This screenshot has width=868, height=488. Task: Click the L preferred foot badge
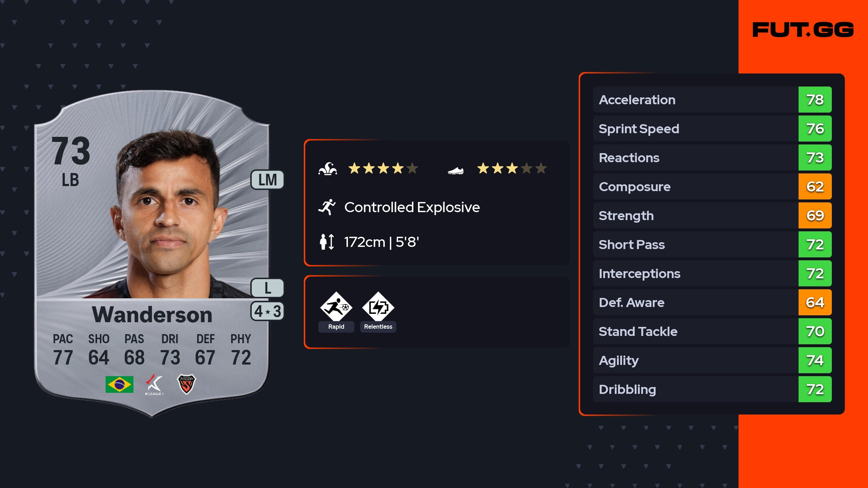click(267, 288)
